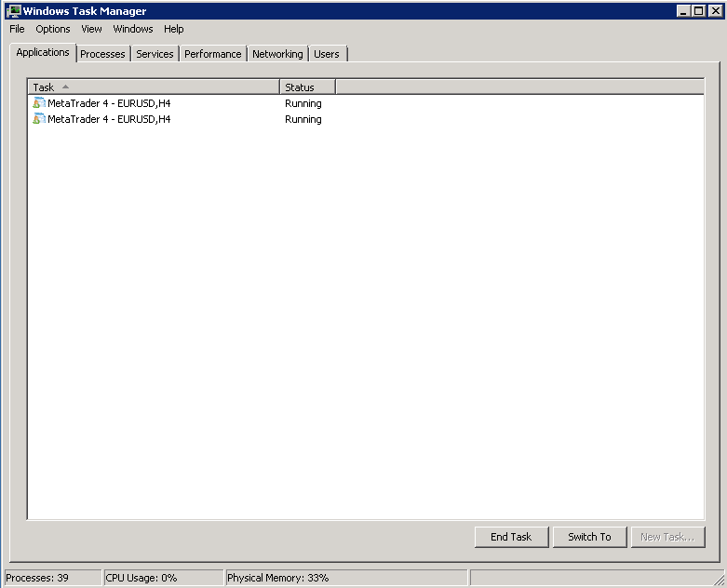Click the Switch To button
Image resolution: width=727 pixels, height=588 pixels.
pos(590,537)
